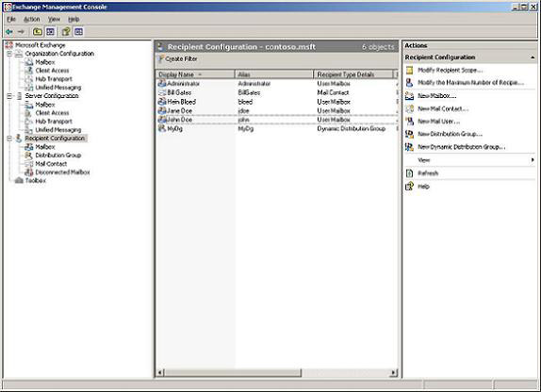Sort by Recipient Type Details column header

point(353,74)
